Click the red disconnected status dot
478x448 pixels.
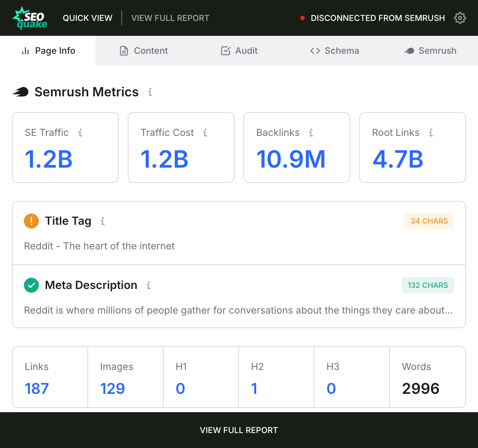(x=302, y=18)
